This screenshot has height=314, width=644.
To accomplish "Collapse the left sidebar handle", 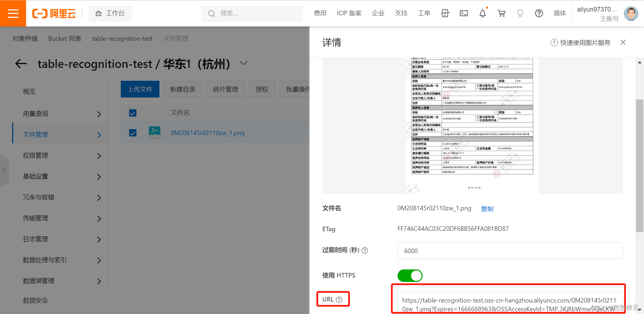I will (x=4, y=170).
